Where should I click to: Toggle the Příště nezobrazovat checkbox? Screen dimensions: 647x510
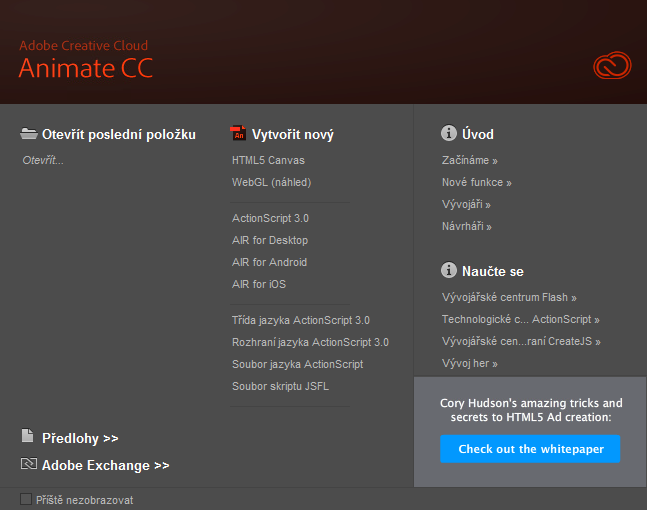click(26, 498)
